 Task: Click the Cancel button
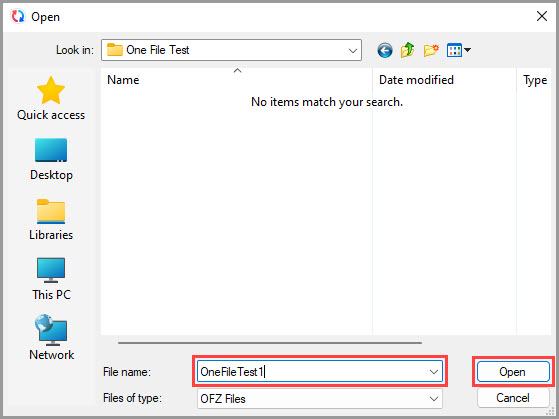point(513,398)
